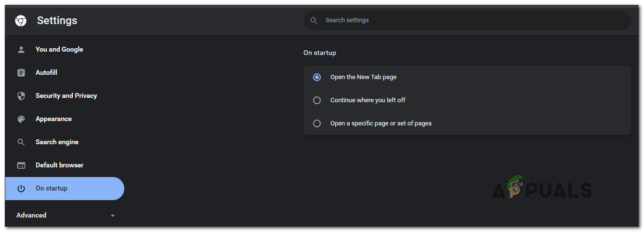The image size is (644, 232).
Task: Go to Security and Privacy settings
Action: click(x=66, y=96)
